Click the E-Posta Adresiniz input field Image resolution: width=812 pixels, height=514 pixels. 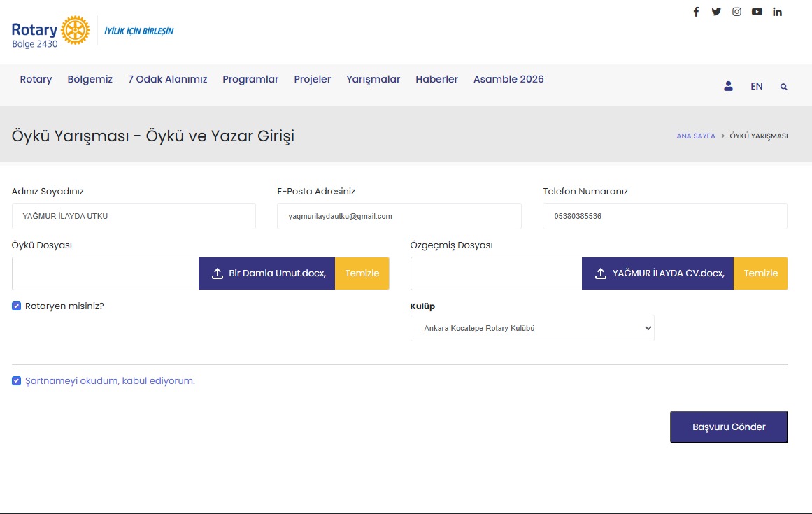coord(399,216)
